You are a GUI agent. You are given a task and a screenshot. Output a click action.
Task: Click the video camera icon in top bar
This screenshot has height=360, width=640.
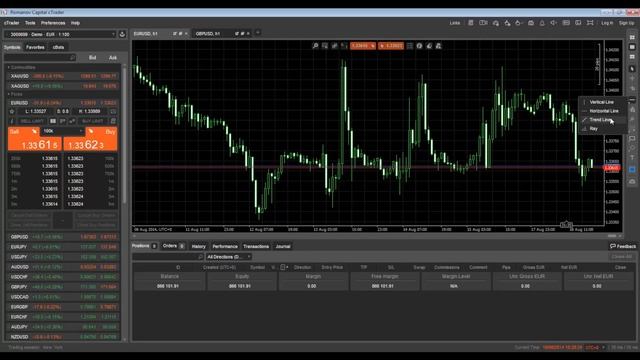[x=483, y=23]
